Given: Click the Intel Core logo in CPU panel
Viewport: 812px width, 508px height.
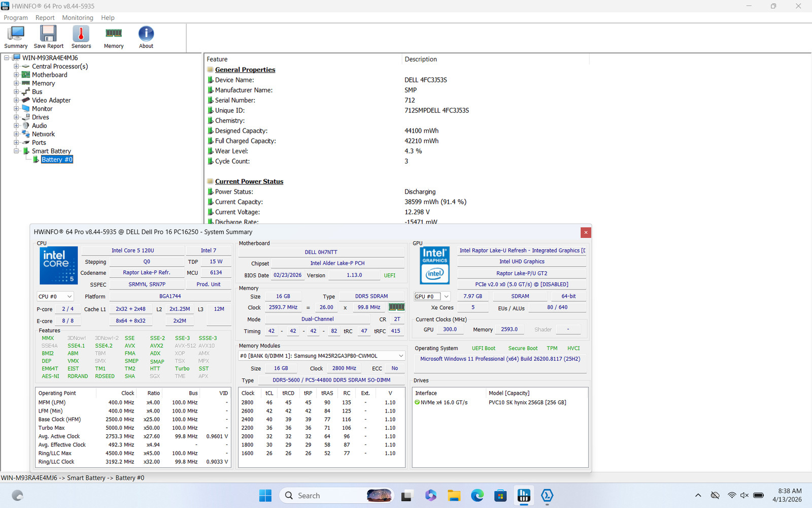Looking at the screenshot, I should tap(59, 265).
